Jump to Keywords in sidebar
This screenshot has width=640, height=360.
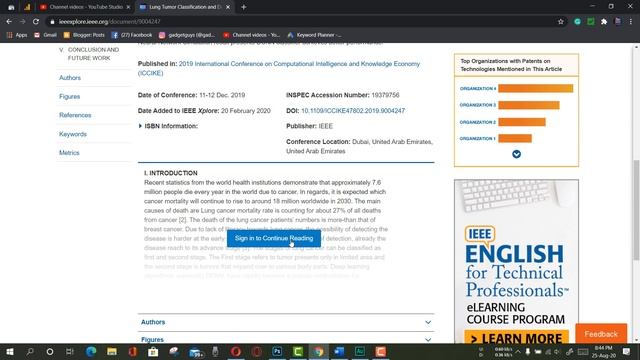pyautogui.click(x=73, y=134)
